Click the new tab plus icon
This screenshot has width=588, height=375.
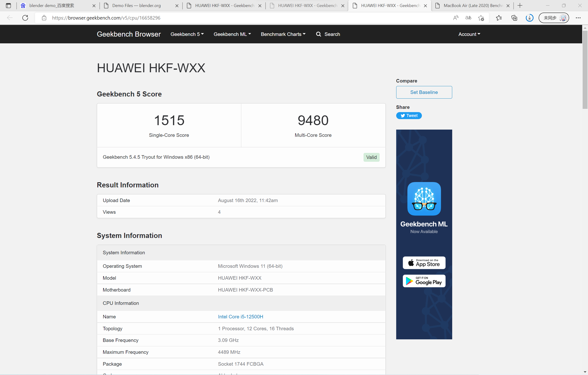click(x=520, y=5)
